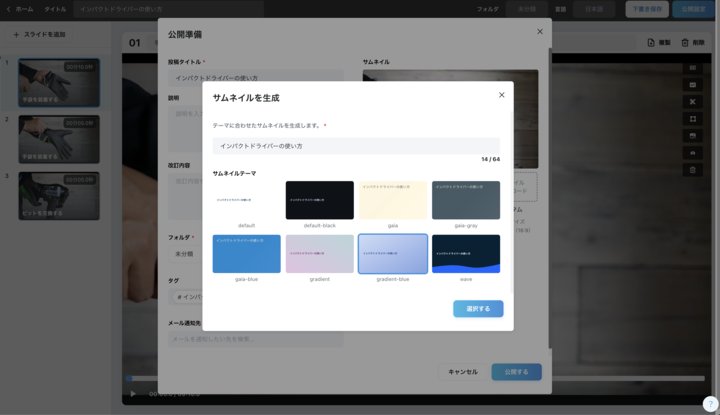Add a slide with スライドを追加

click(39, 34)
